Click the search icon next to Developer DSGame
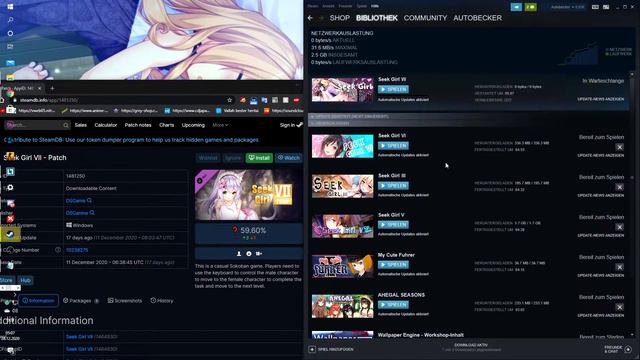Screen dimensions: 640x360 pyautogui.click(x=89, y=200)
